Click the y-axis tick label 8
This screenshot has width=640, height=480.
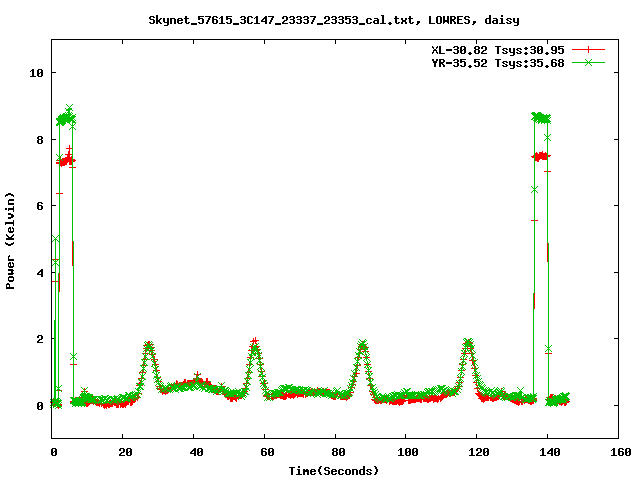[x=40, y=140]
